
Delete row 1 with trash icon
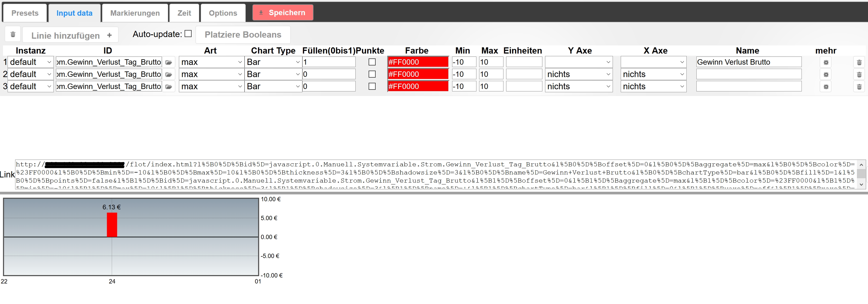pos(859,62)
